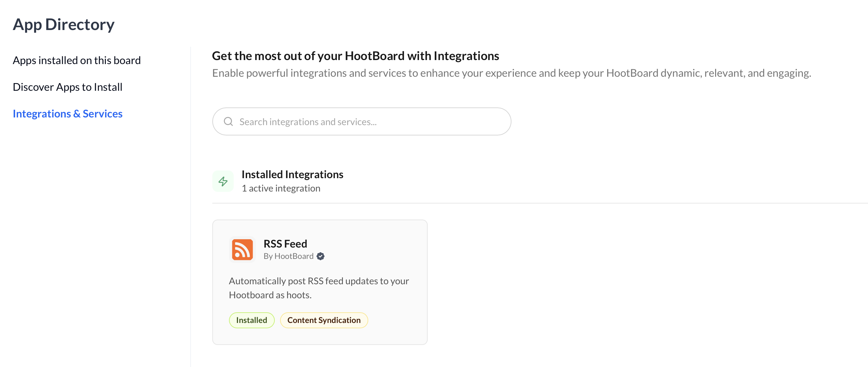Viewport: 868px width, 367px height.
Task: Go to Discover Apps to Install
Action: coord(67,87)
